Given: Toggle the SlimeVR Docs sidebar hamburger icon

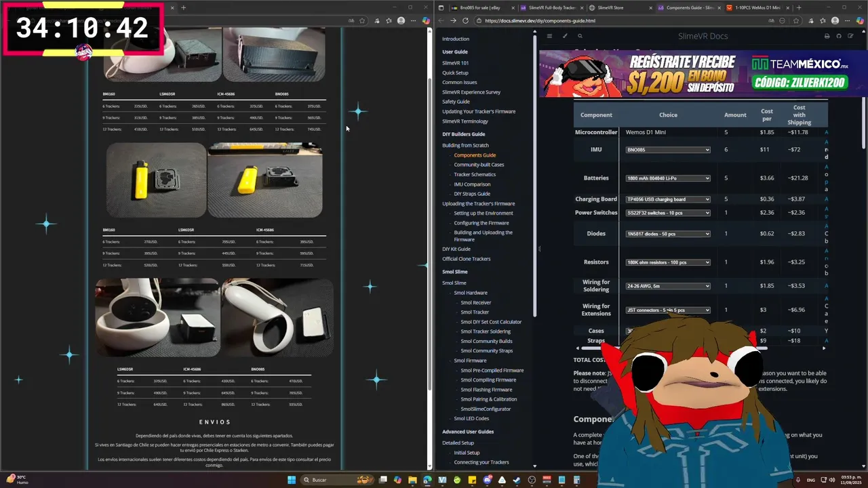Looking at the screenshot, I should (x=549, y=36).
